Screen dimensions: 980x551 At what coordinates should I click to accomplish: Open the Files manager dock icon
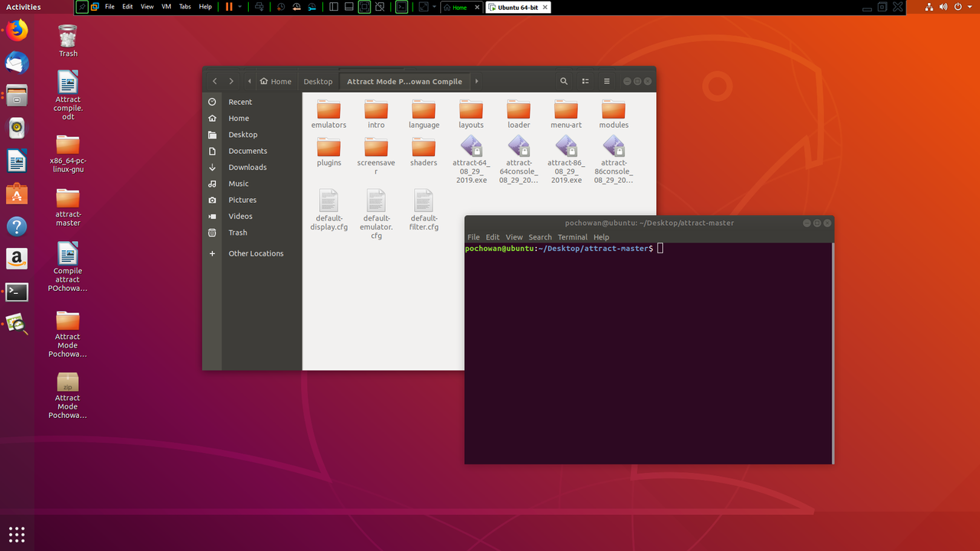[x=17, y=96]
